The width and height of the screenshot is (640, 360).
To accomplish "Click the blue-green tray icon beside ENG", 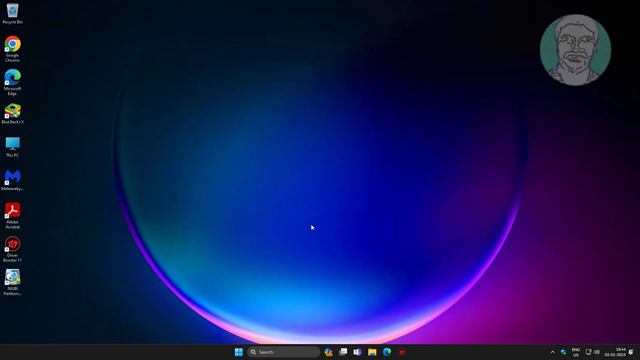I will (564, 352).
